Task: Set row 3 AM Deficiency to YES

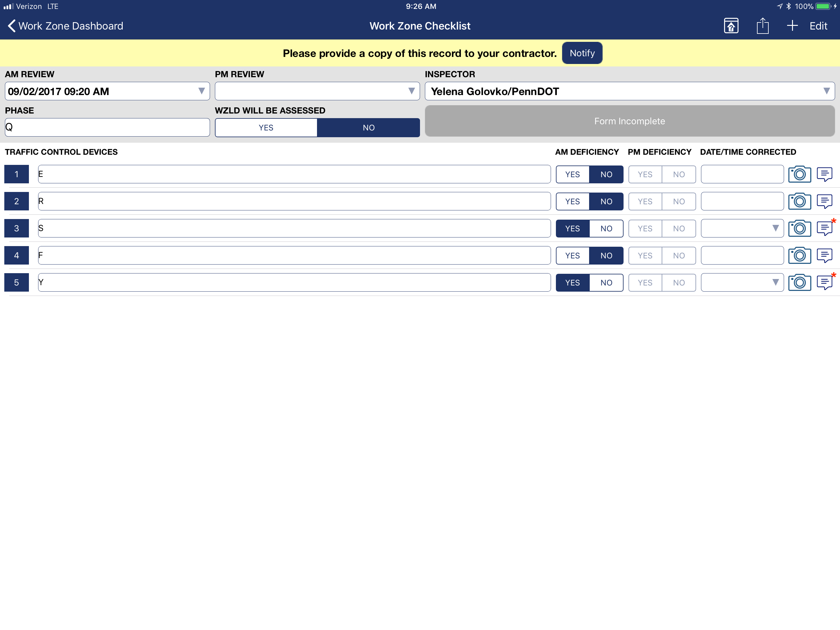Action: coord(572,228)
